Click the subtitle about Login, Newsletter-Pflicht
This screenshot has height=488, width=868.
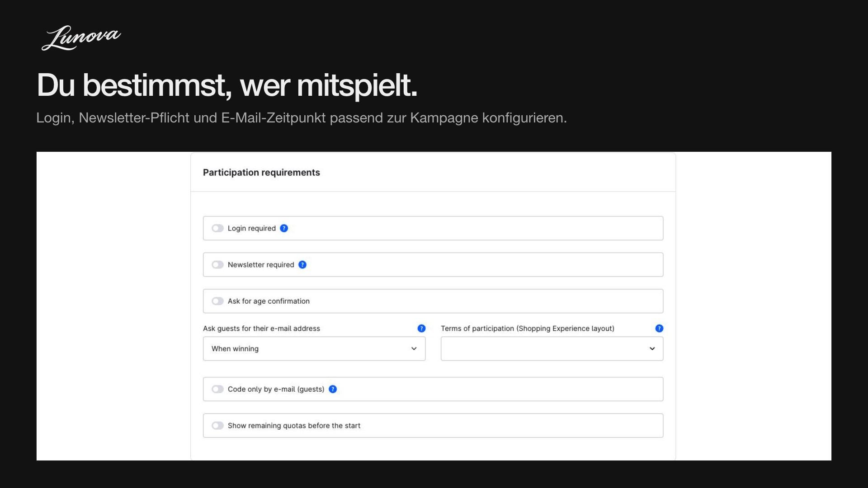[x=302, y=118]
